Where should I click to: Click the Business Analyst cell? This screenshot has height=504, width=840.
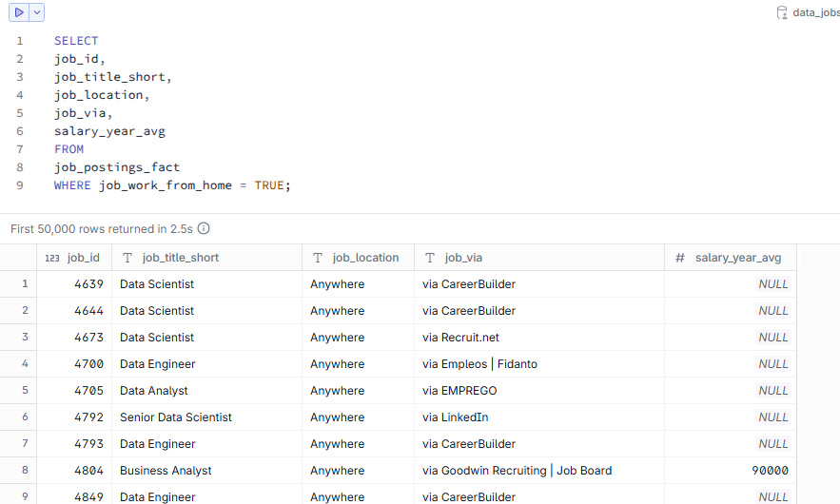206,471
